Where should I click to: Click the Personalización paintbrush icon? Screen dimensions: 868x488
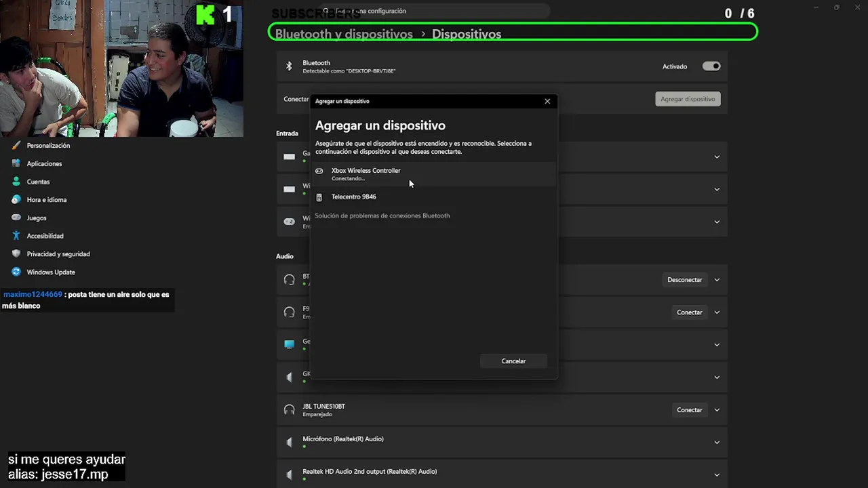point(16,145)
